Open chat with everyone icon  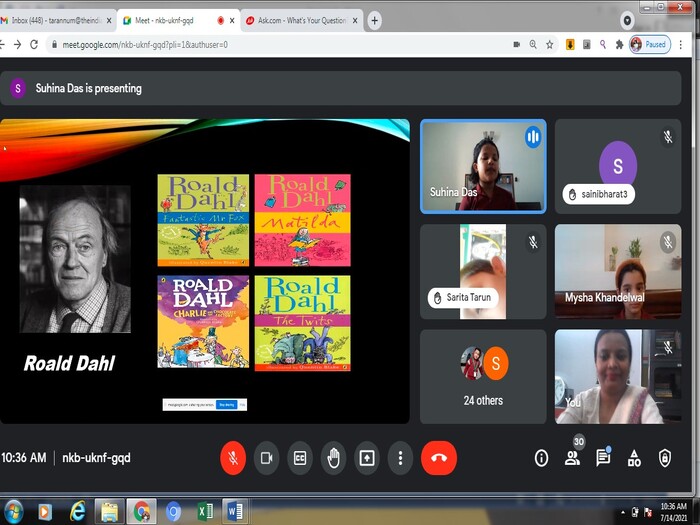pyautogui.click(x=603, y=458)
